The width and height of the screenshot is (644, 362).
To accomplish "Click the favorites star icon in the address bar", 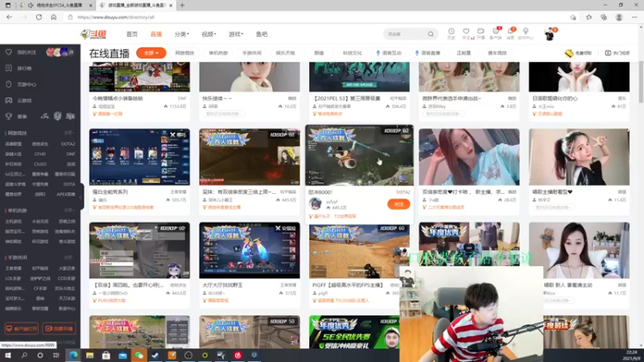I will pos(573,17).
